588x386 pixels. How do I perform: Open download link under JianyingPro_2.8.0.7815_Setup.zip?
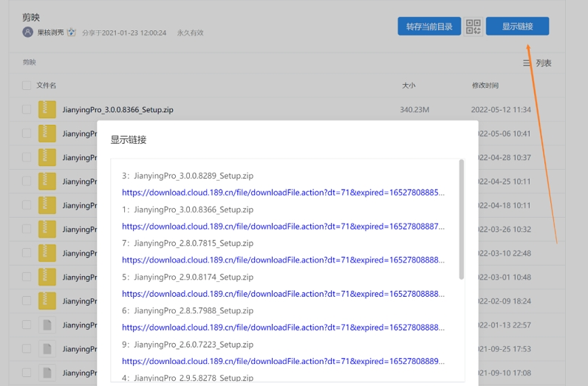coord(283,260)
